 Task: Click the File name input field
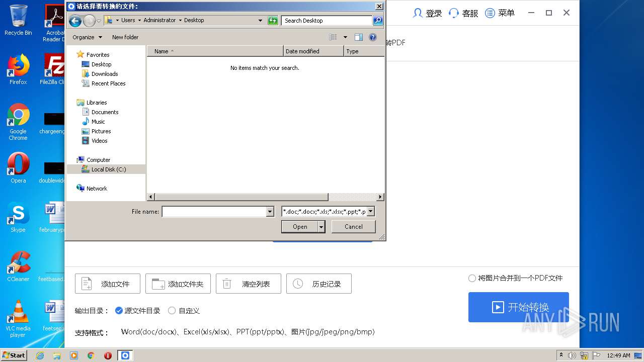(214, 212)
